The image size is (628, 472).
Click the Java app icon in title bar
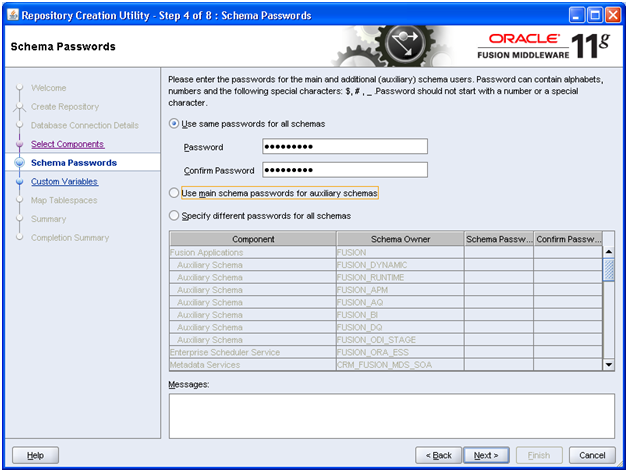click(13, 15)
